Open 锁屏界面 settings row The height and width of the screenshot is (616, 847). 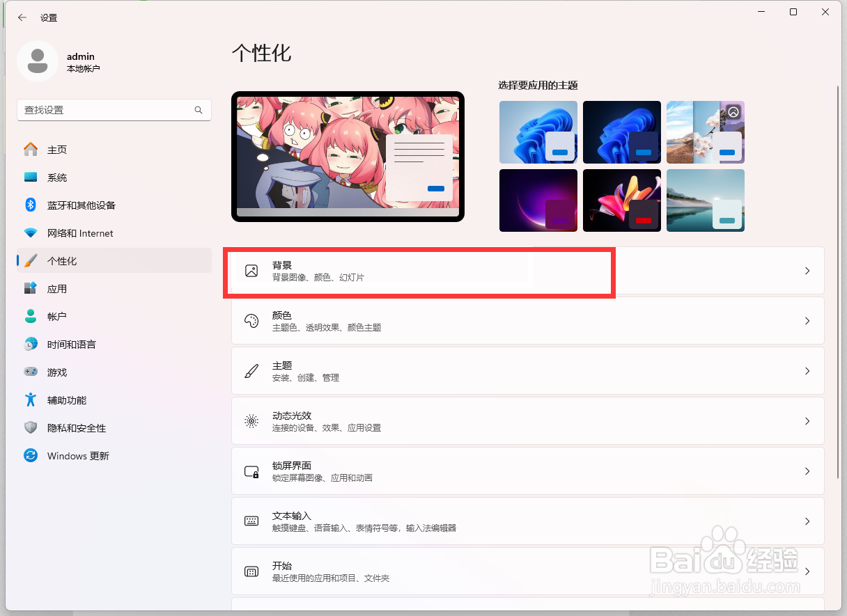point(528,471)
